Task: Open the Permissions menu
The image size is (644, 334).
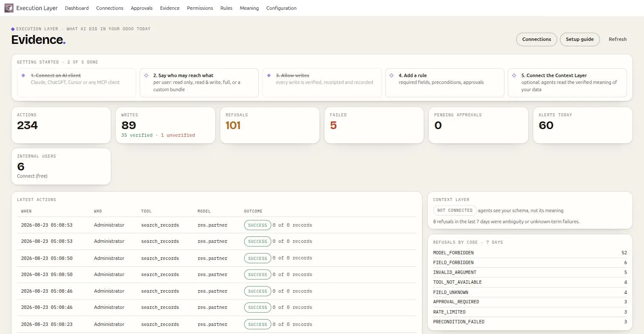Action: pos(200,8)
